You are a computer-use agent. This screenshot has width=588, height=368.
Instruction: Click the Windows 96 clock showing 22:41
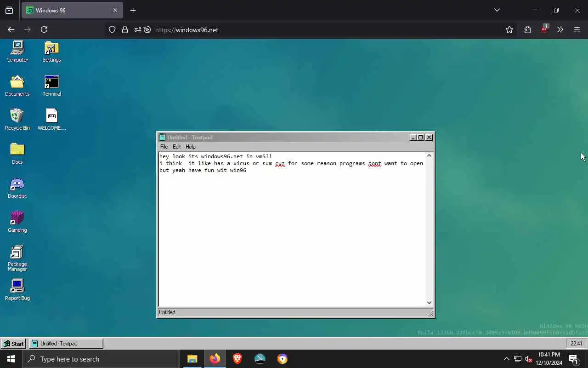(x=576, y=344)
